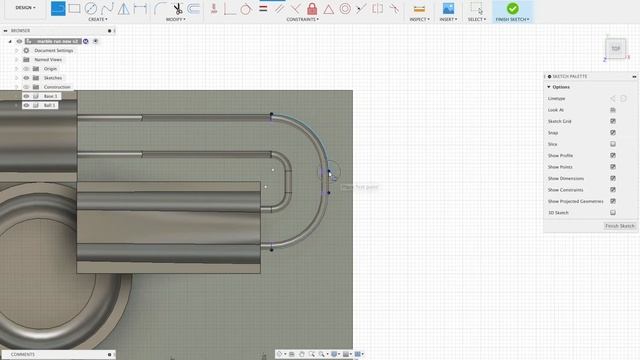Screen dimensions: 640x360
Task: Enable the 3D Sketch checkbox
Action: point(613,213)
